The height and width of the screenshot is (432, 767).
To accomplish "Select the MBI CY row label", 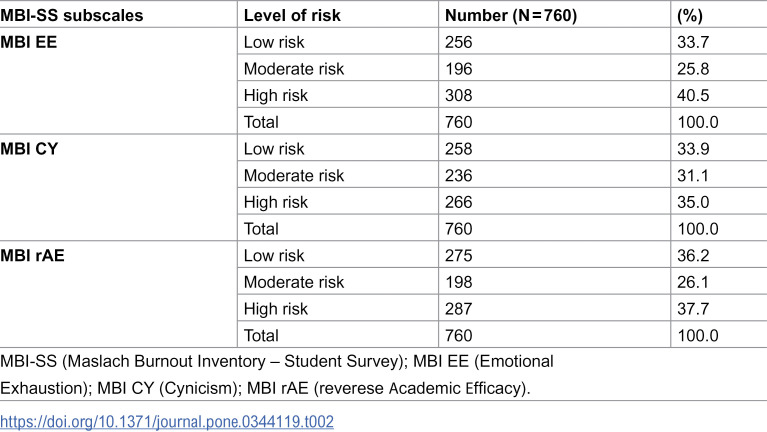I will [29, 149].
